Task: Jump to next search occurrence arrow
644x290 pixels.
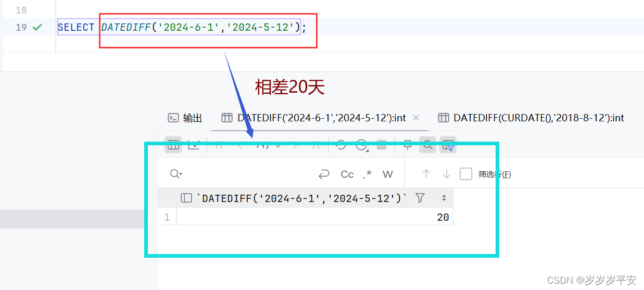Action: click(x=446, y=174)
